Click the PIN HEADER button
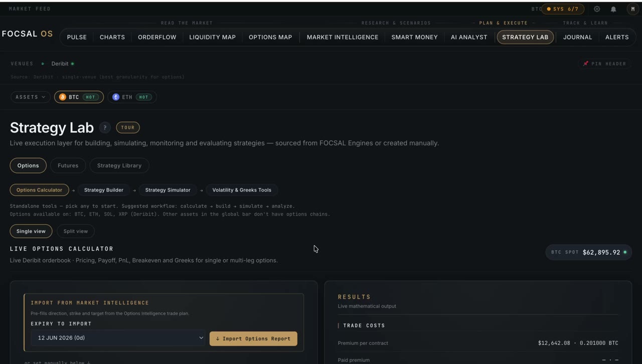642x364 pixels. 604,64
